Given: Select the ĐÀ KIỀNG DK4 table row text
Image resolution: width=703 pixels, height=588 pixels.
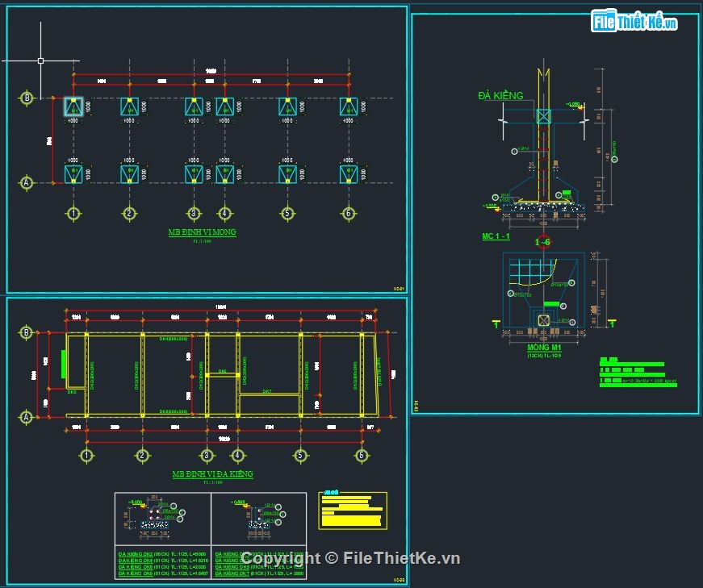Looking at the screenshot, I should 163,561.
